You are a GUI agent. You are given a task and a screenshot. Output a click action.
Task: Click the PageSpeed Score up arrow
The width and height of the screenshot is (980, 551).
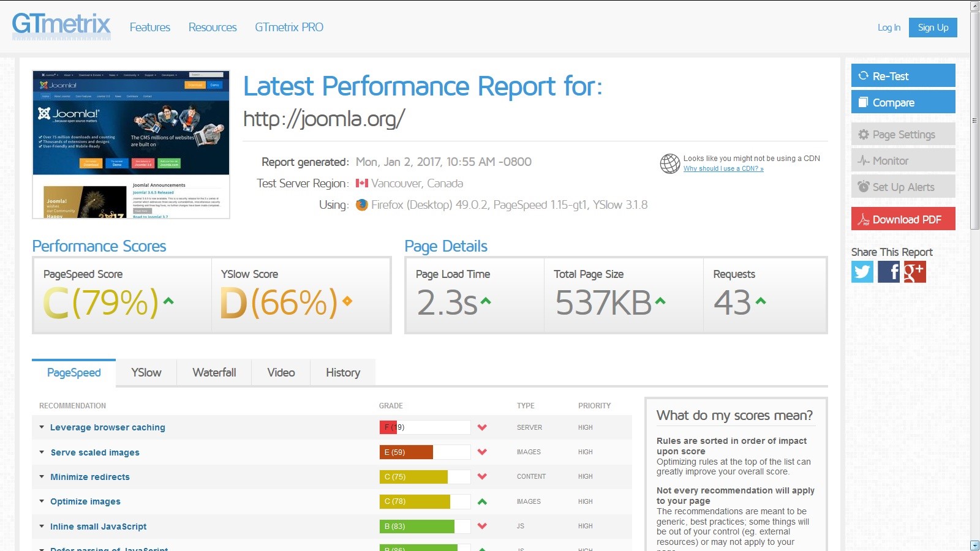[168, 301]
